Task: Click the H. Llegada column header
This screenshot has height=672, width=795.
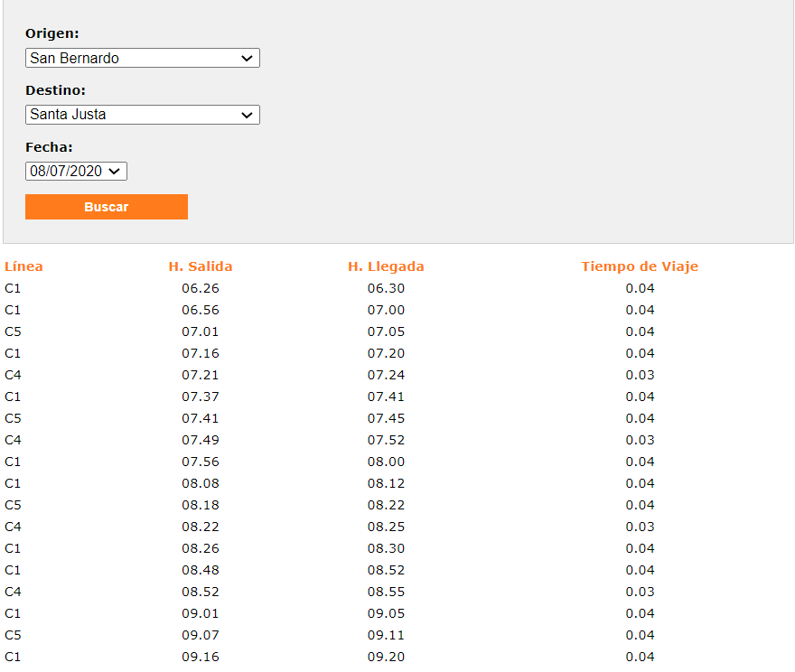Action: 386,266
